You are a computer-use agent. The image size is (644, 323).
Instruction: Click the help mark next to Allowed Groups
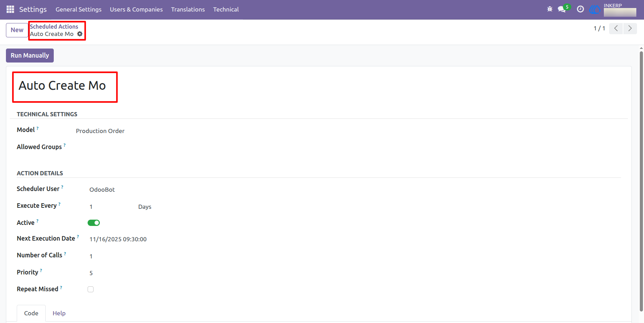click(65, 145)
